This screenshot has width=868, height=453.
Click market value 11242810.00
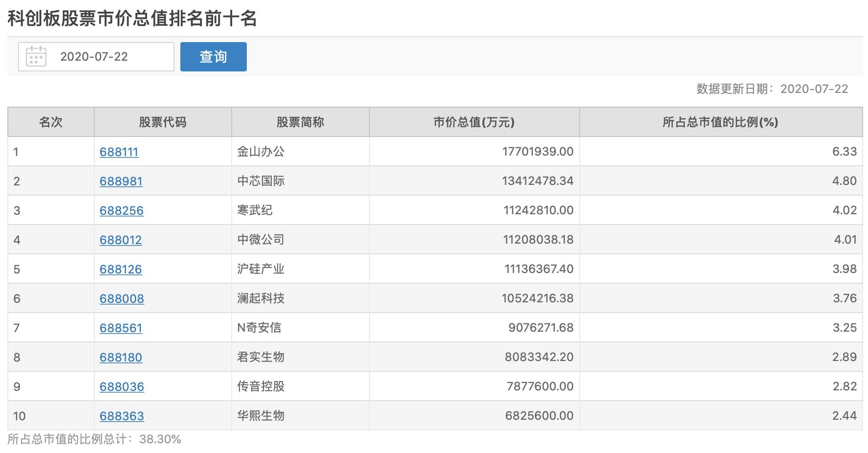pyautogui.click(x=539, y=210)
